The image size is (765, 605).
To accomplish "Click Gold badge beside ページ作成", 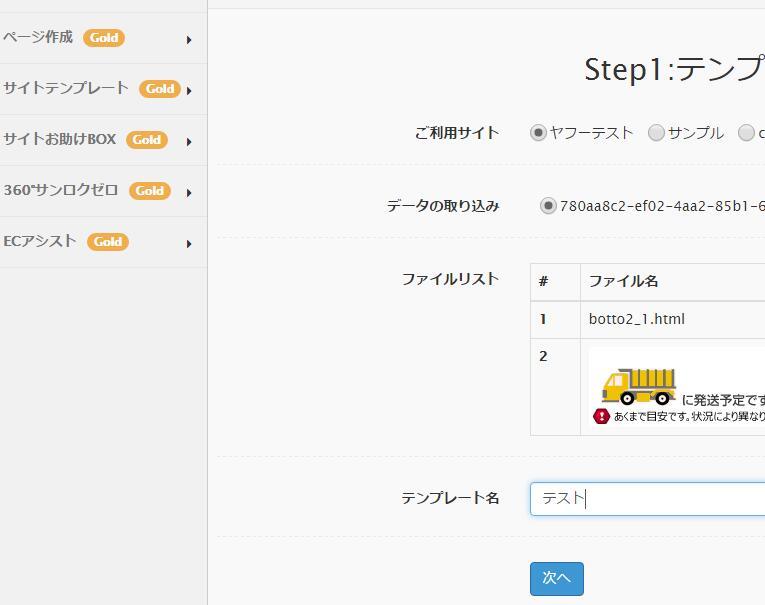I will coord(104,38).
